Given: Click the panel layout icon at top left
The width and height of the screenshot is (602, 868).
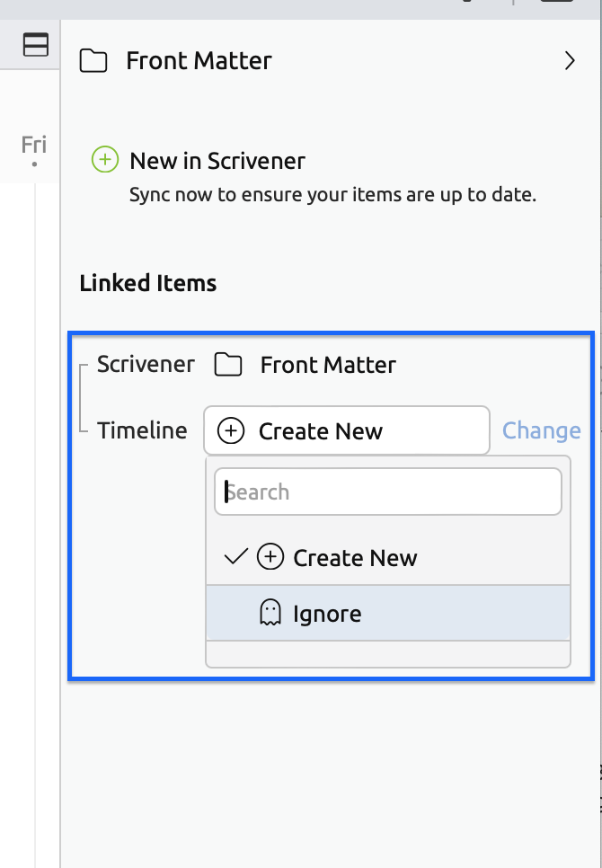Looking at the screenshot, I should point(36,45).
